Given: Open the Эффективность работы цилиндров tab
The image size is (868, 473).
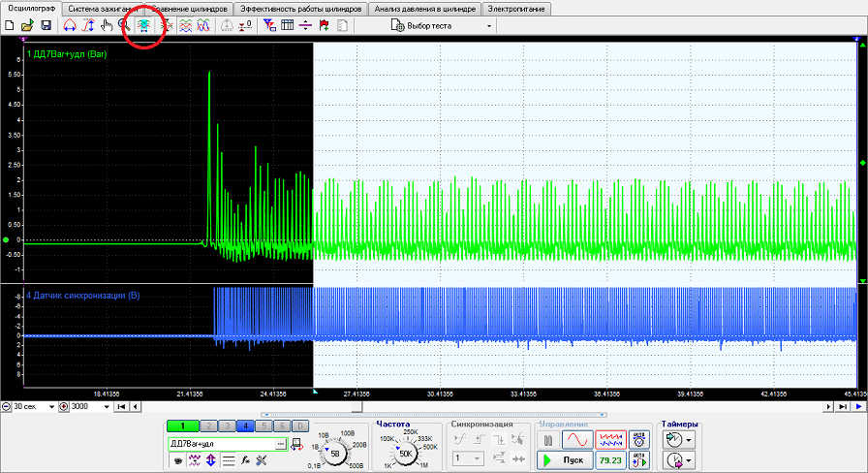Looking at the screenshot, I should tap(300, 9).
